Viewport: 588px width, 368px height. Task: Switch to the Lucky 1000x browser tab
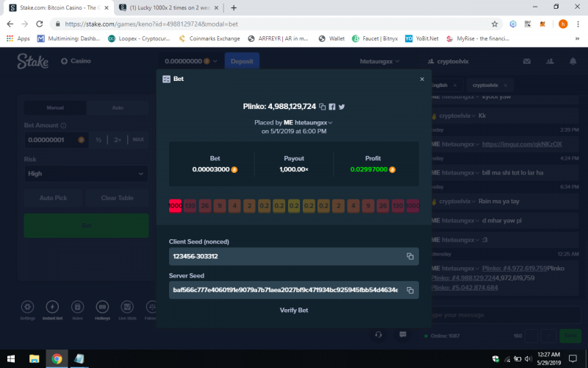169,7
